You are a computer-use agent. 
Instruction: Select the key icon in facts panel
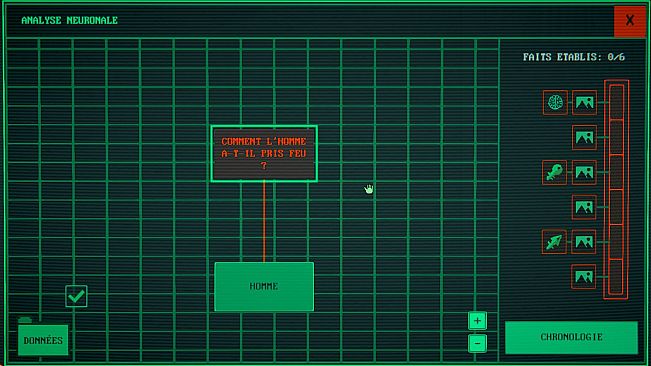pyautogui.click(x=555, y=172)
